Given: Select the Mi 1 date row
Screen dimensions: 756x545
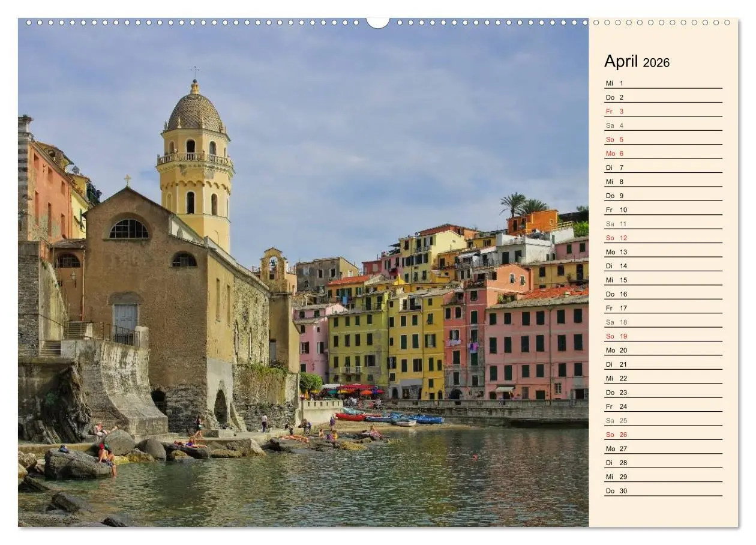Looking at the screenshot, I should click(662, 83).
